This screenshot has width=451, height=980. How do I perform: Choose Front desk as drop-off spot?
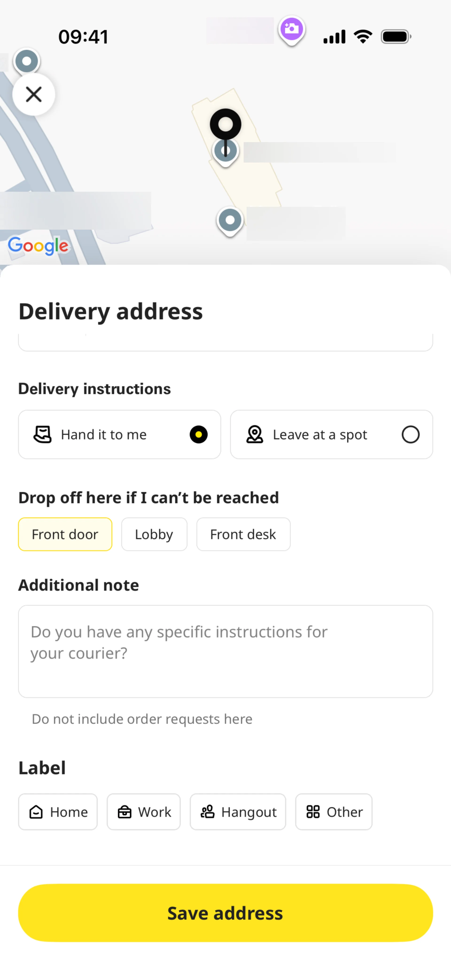click(243, 534)
